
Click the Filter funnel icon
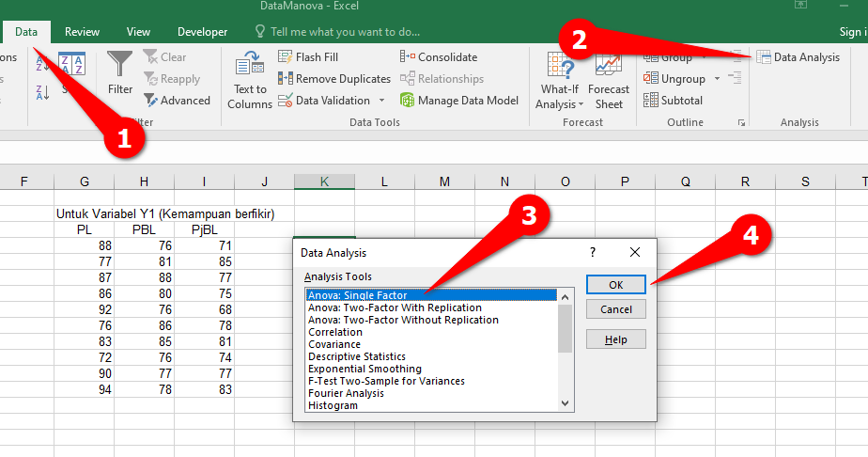120,66
